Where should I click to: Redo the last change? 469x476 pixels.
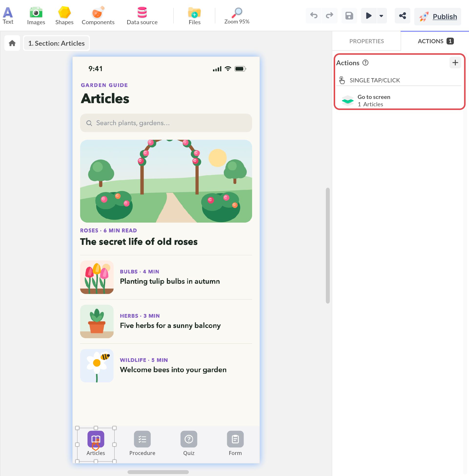[329, 16]
